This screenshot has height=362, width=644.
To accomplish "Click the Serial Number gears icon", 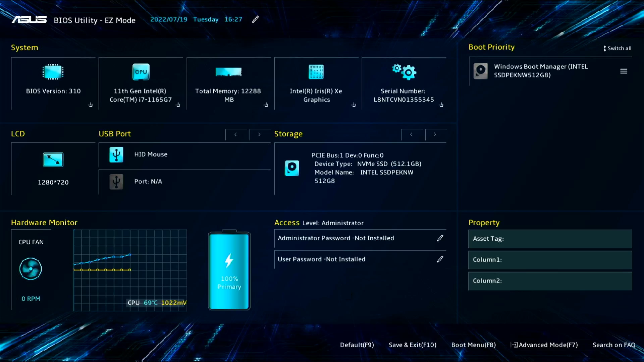I will [404, 72].
